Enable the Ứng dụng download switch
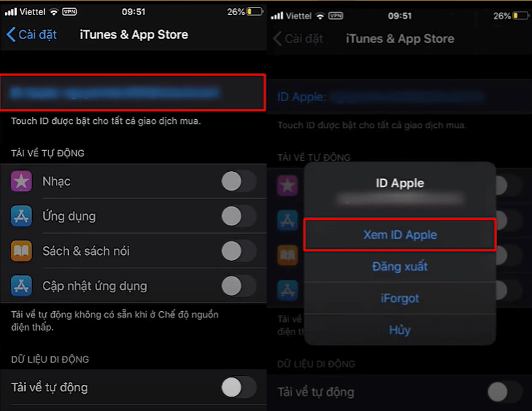 (239, 216)
